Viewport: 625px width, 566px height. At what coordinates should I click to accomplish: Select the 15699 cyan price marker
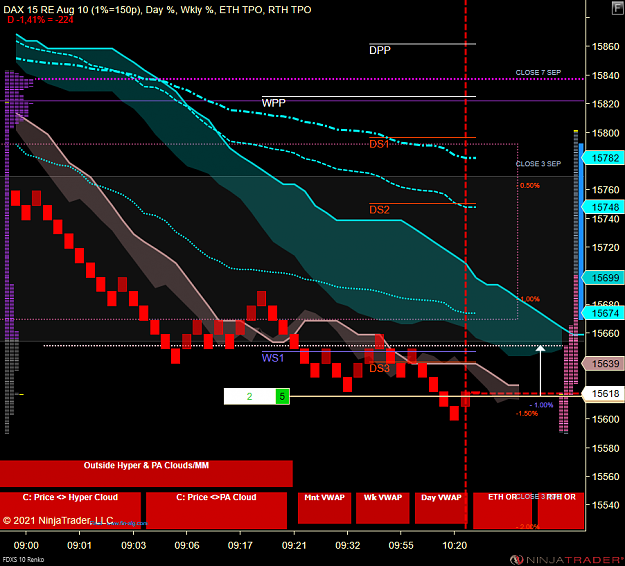click(603, 278)
